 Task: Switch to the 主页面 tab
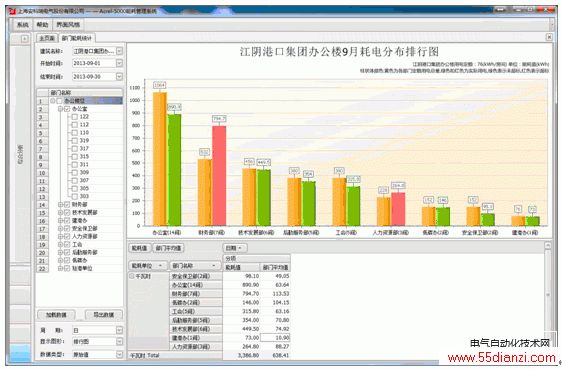pyautogui.click(x=47, y=38)
